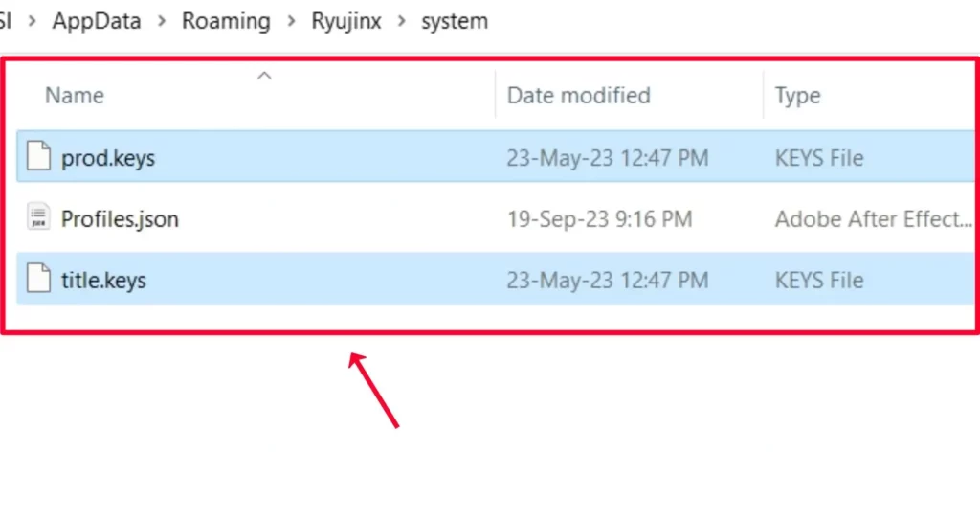Screen dimensions: 980x521
Task: Select the Profiles.json file name
Action: (120, 219)
